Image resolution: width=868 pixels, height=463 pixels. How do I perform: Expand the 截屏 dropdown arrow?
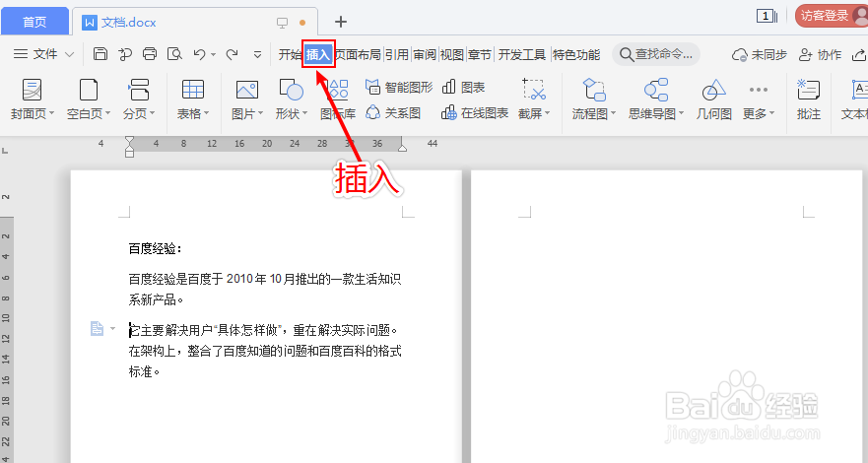click(x=548, y=113)
